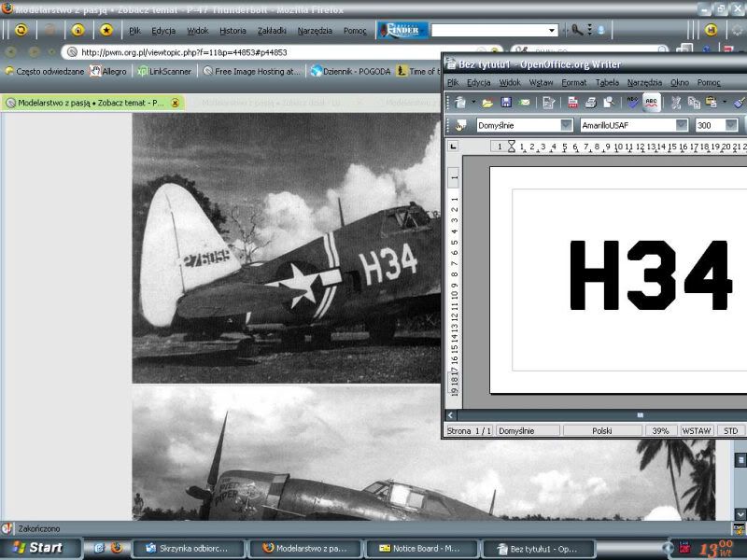This screenshot has height=560, width=747.
Task: Click the Cut scissors icon
Action: 677,102
